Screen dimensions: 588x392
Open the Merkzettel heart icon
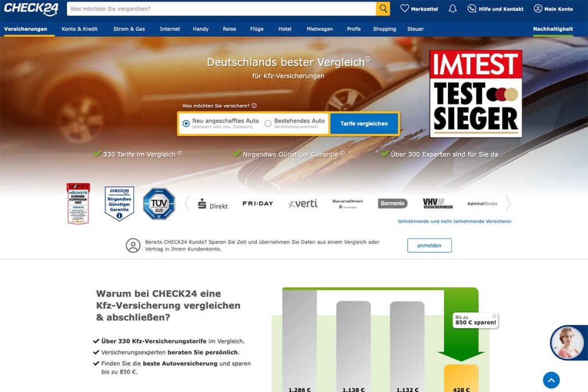(404, 8)
